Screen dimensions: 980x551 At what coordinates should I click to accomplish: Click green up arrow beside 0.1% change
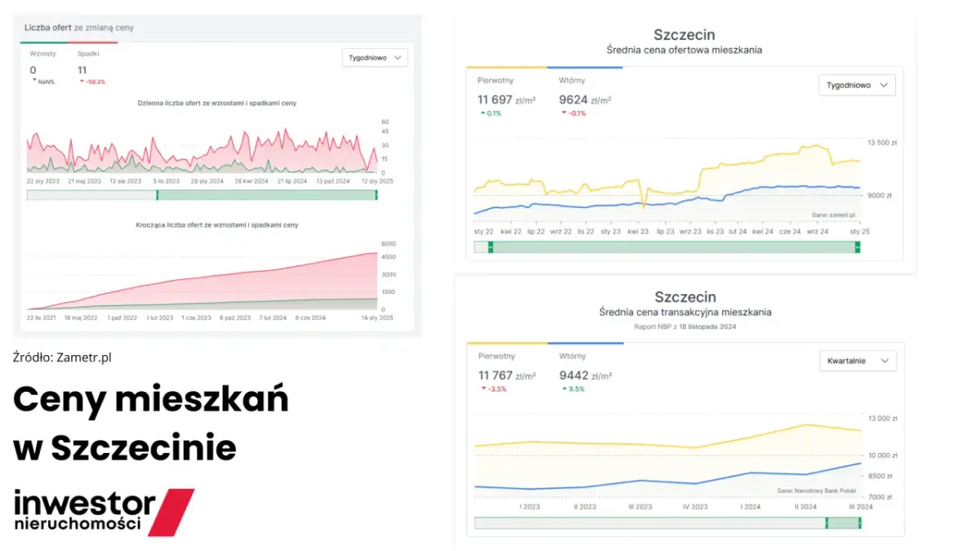pos(481,113)
